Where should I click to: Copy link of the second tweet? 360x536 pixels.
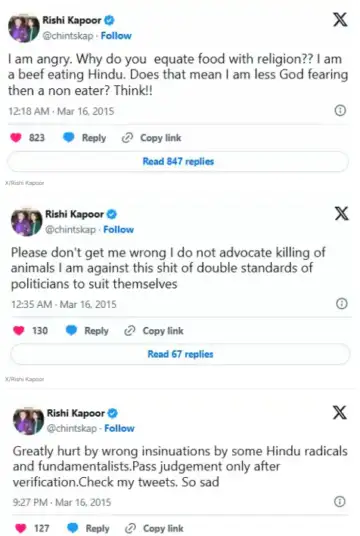[154, 331]
